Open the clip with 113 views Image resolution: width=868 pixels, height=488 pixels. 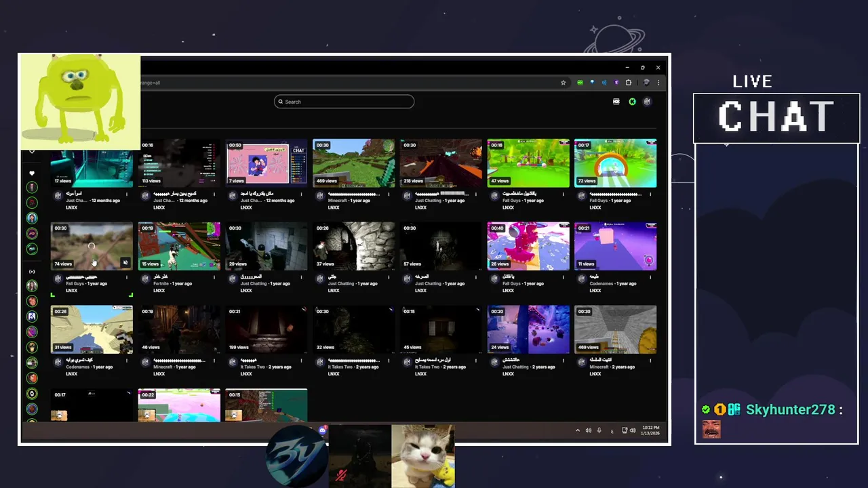tap(179, 163)
